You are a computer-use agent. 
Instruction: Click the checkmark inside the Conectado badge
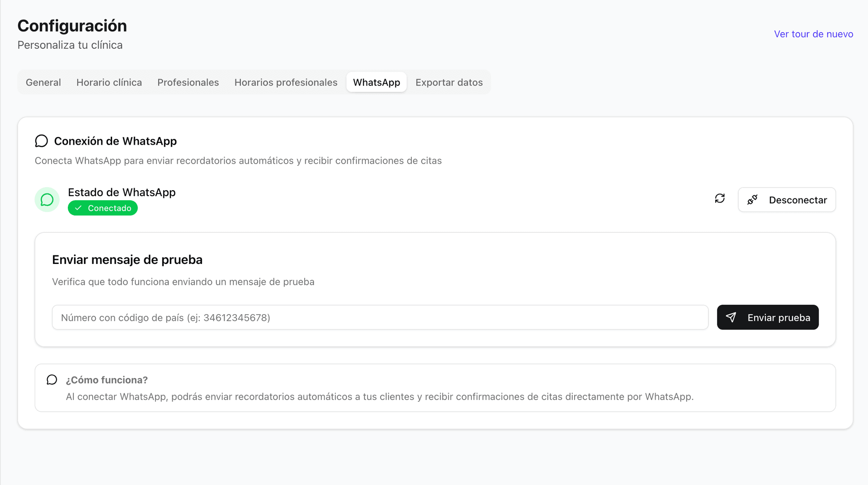coord(79,208)
